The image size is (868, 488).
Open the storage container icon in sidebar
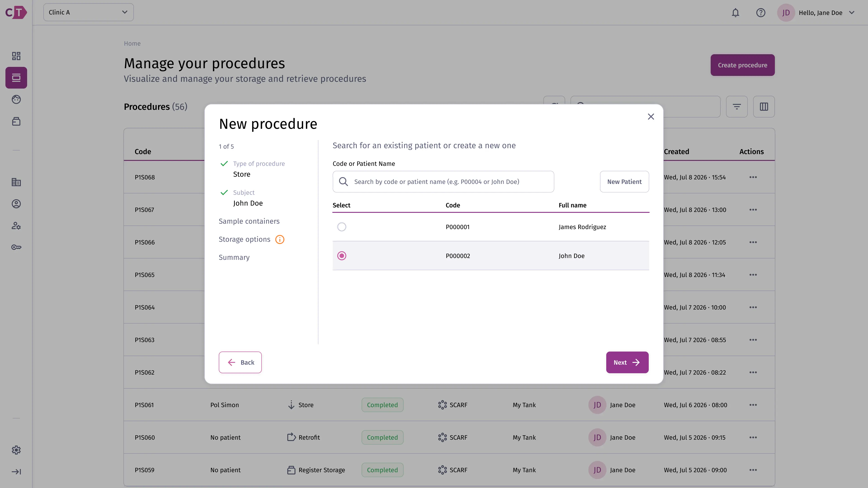tap(16, 121)
